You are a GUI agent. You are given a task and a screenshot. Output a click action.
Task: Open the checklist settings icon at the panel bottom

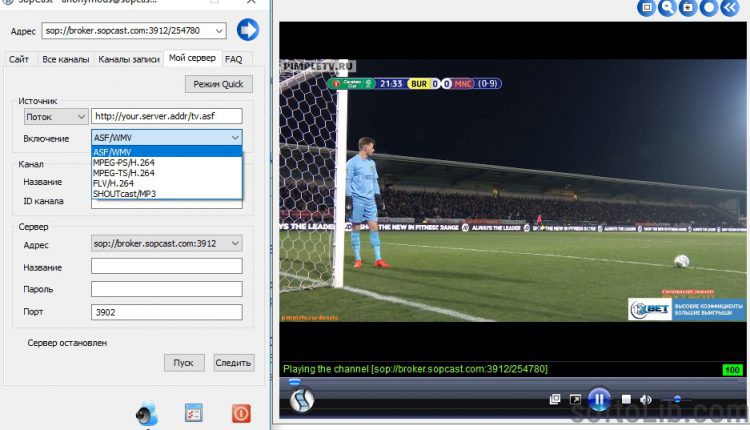point(194,413)
